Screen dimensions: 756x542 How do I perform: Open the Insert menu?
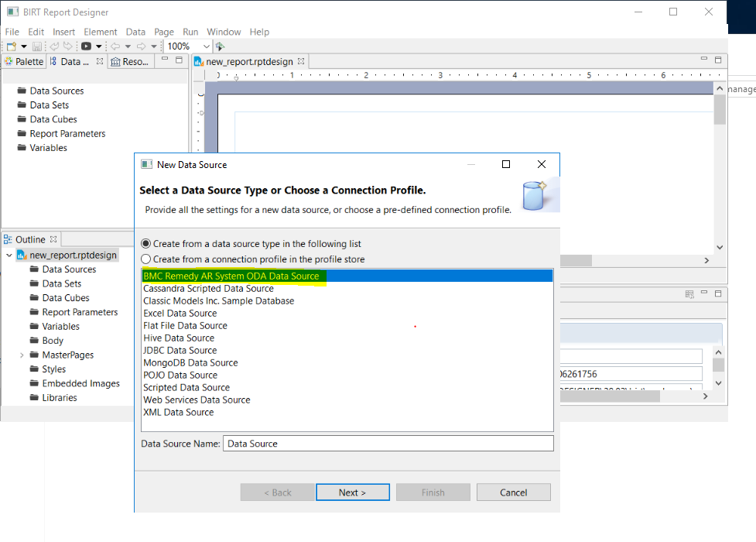(63, 32)
